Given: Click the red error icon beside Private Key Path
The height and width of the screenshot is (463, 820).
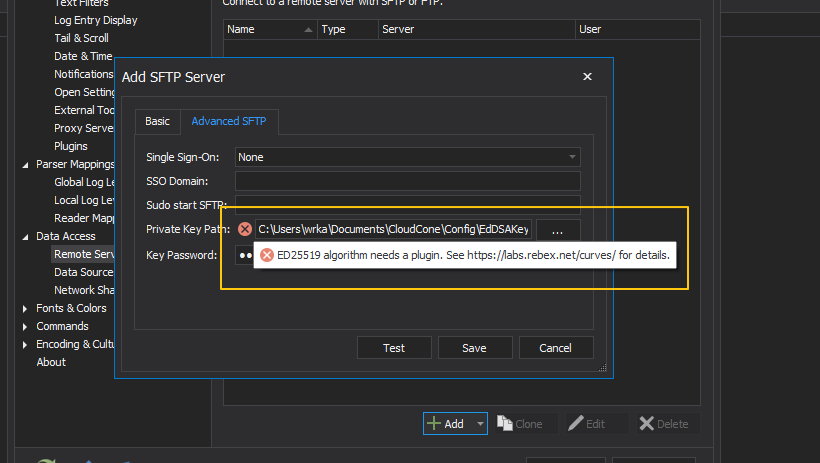Looking at the screenshot, I should [x=244, y=229].
